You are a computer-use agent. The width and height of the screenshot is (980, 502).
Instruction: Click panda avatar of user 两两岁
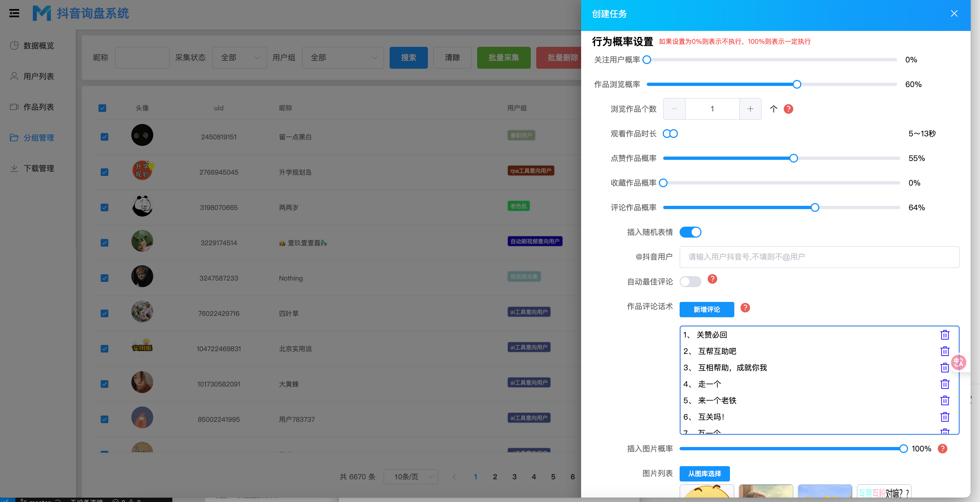142,206
